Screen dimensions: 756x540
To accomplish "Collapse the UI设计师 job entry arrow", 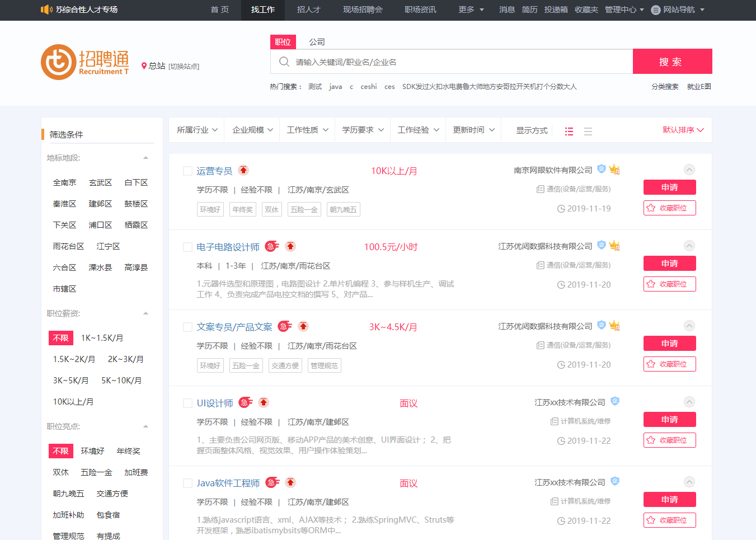I will pyautogui.click(x=689, y=402).
